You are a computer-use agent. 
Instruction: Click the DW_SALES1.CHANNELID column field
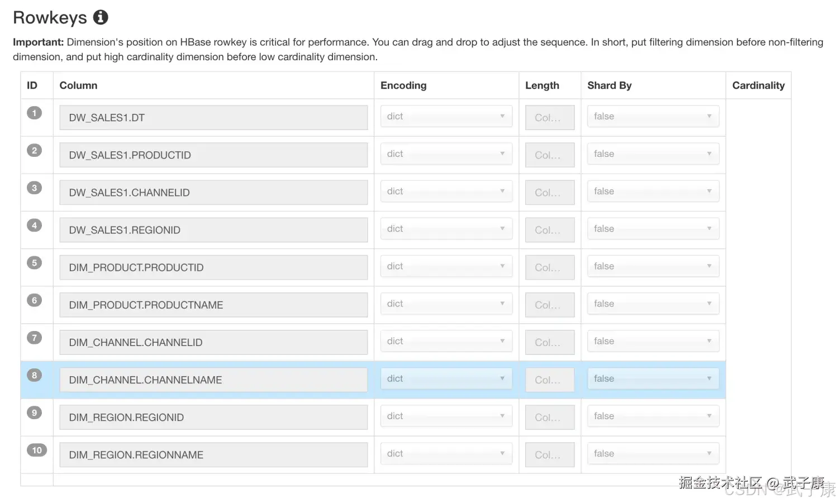(213, 193)
